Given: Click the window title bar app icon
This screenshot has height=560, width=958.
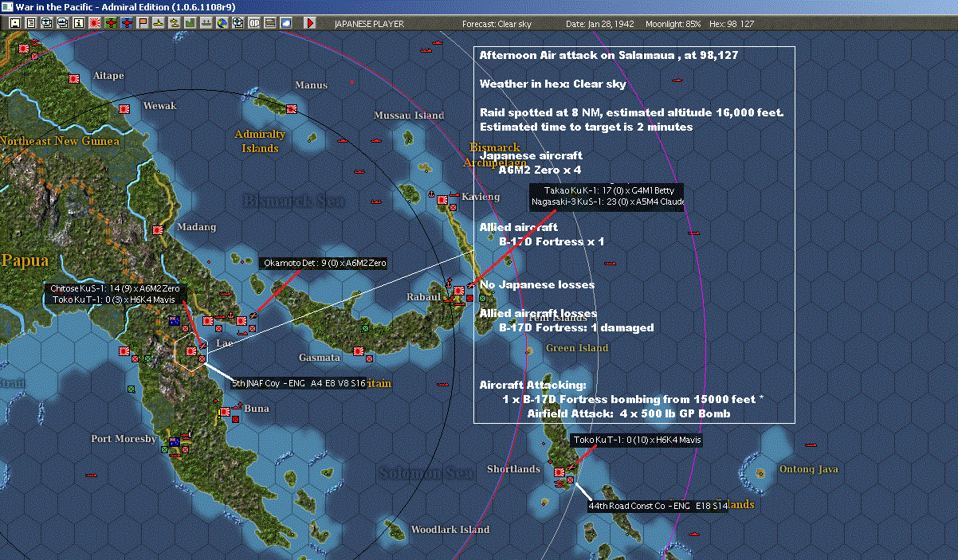Looking at the screenshot, I should click(x=7, y=6).
